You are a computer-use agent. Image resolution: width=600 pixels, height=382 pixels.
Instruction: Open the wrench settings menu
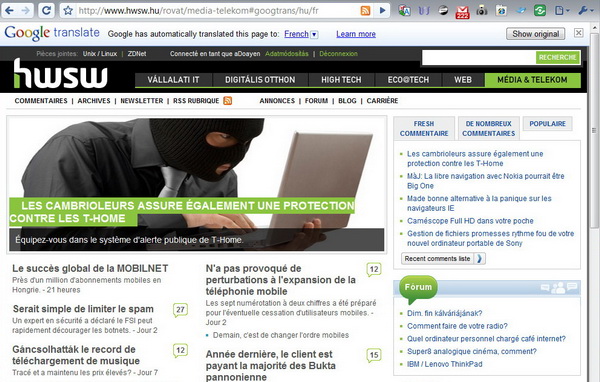click(x=585, y=11)
